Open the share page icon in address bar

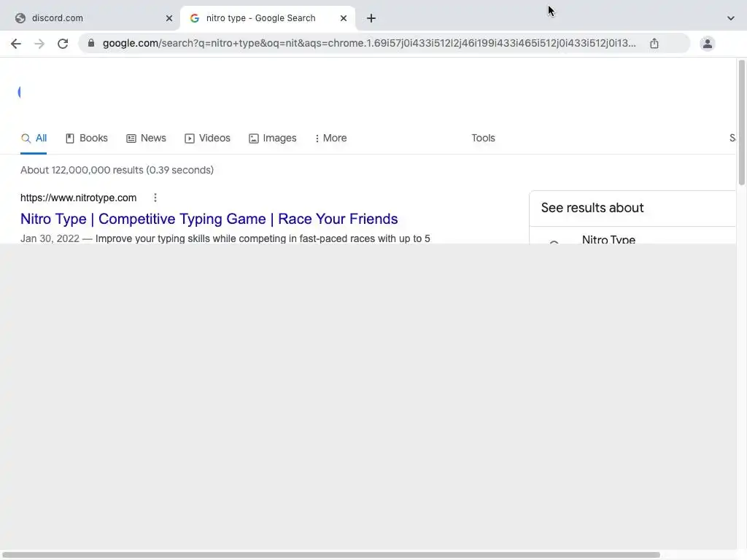(654, 43)
